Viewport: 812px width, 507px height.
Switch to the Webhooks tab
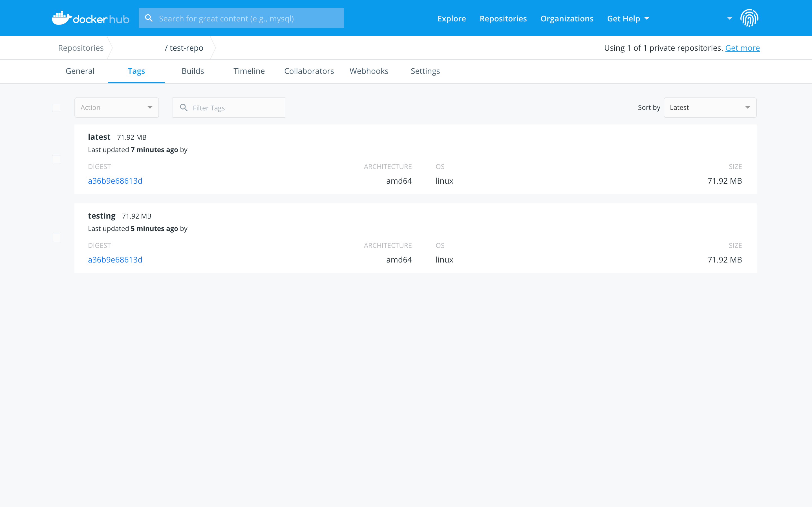369,71
